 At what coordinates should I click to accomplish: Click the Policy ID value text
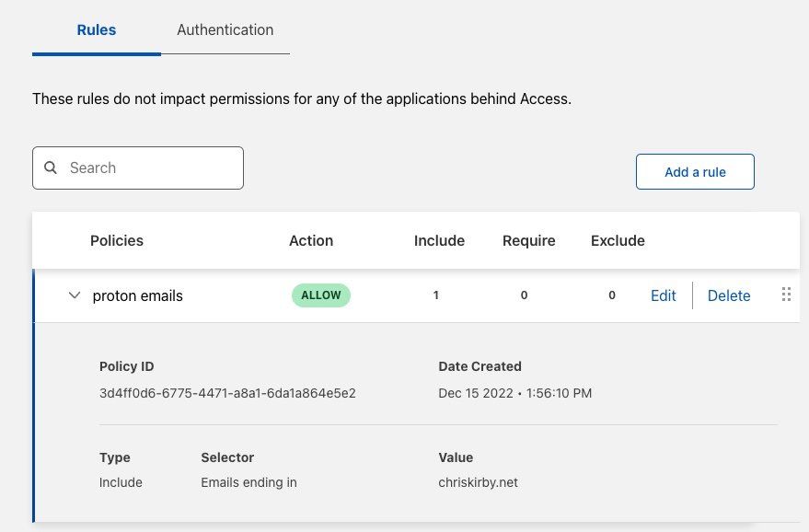pyautogui.click(x=227, y=393)
